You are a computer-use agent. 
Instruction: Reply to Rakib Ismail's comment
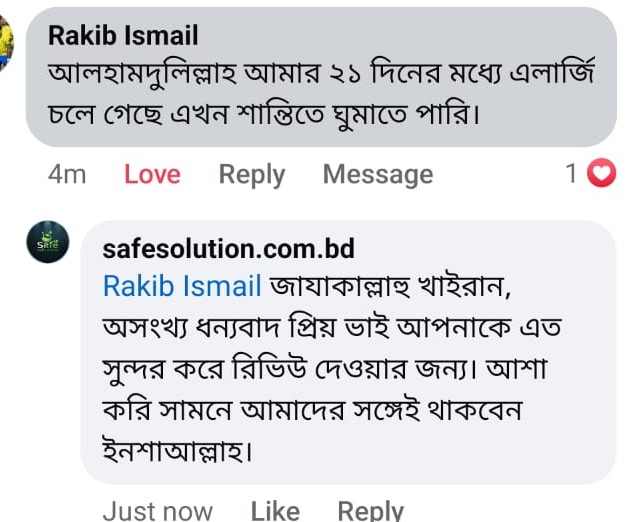252,174
